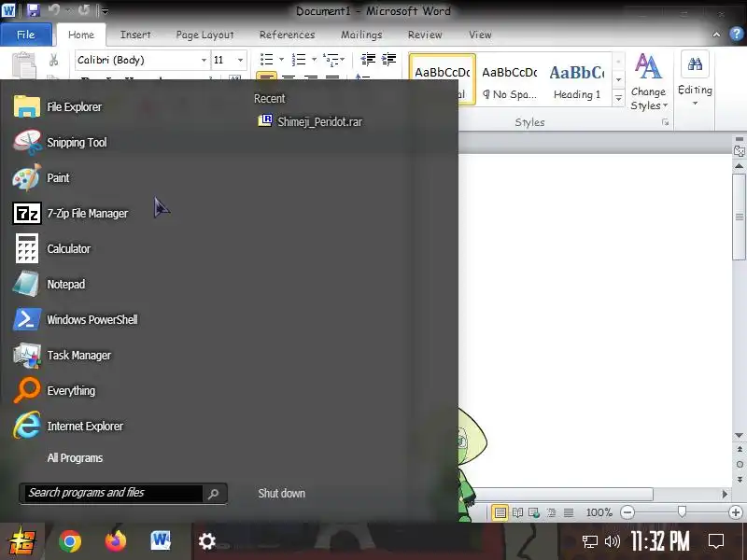Open recent file Shimeji_Peridot.rar

310,121
